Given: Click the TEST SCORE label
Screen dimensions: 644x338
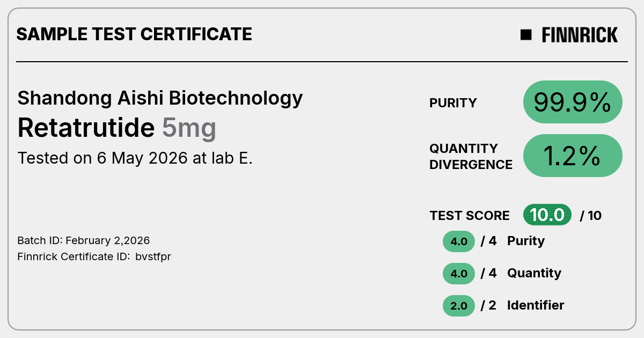Looking at the screenshot, I should tap(470, 216).
